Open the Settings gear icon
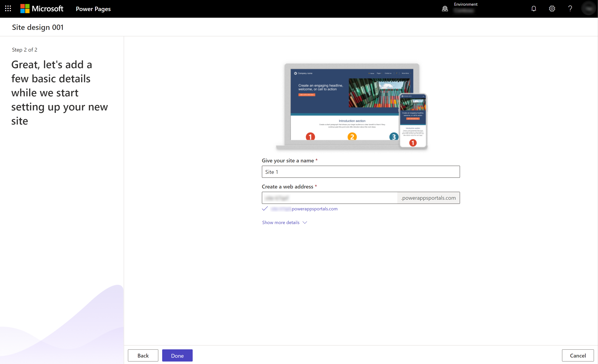 coord(552,9)
